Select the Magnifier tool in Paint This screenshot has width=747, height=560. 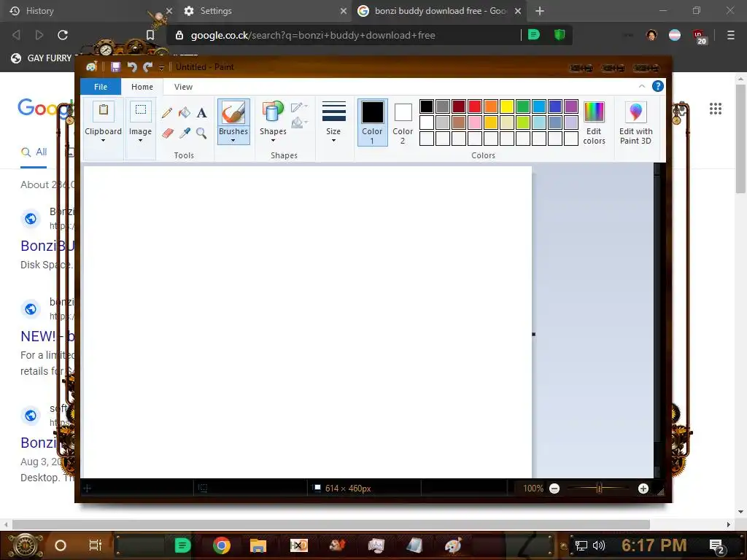pos(201,133)
